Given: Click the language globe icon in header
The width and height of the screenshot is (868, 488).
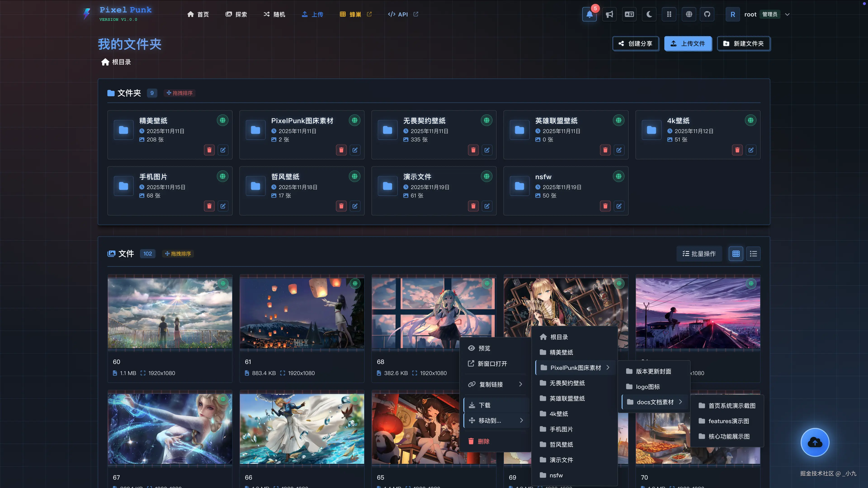Looking at the screenshot, I should (689, 14).
